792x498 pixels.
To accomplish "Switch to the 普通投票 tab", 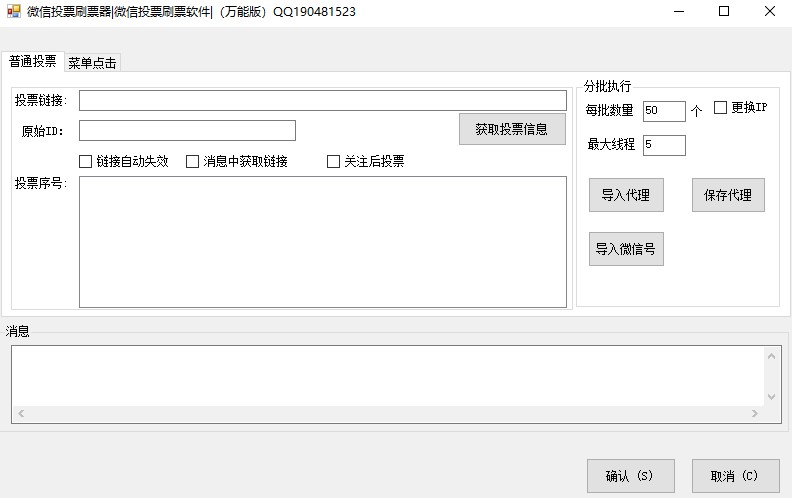I will [x=33, y=61].
